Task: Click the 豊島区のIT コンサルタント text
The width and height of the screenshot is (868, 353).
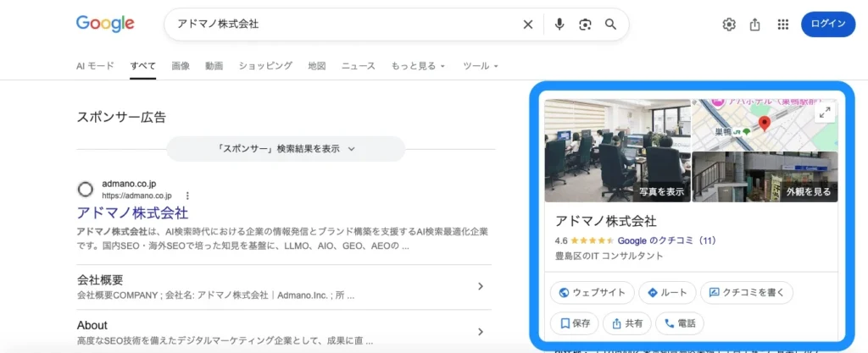Action: click(609, 256)
